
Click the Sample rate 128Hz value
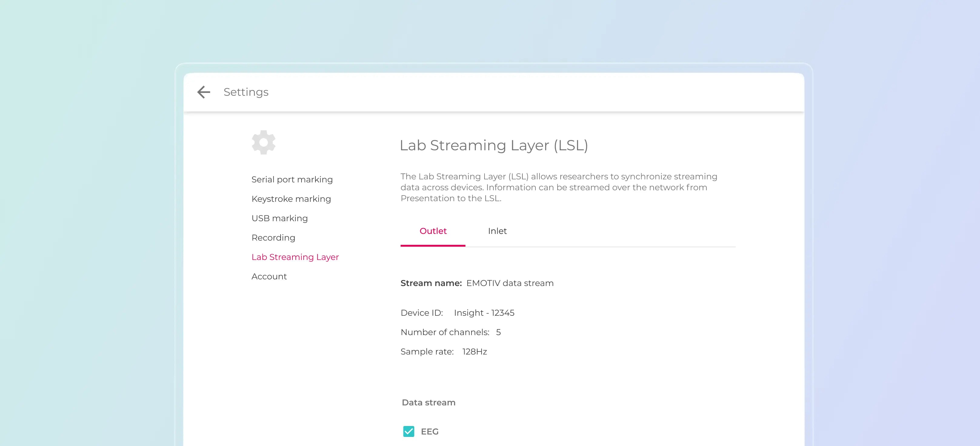[474, 351]
